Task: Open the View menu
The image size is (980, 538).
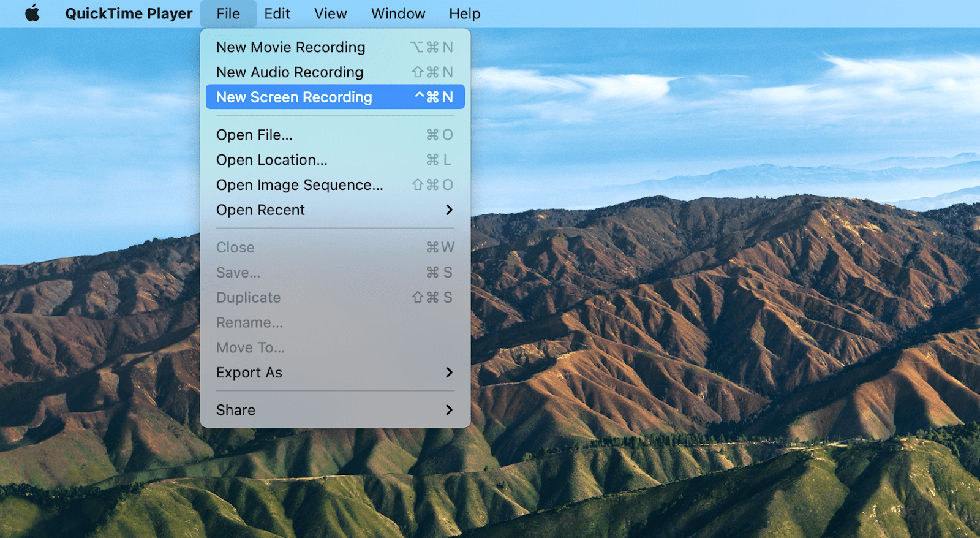Action: 330,13
